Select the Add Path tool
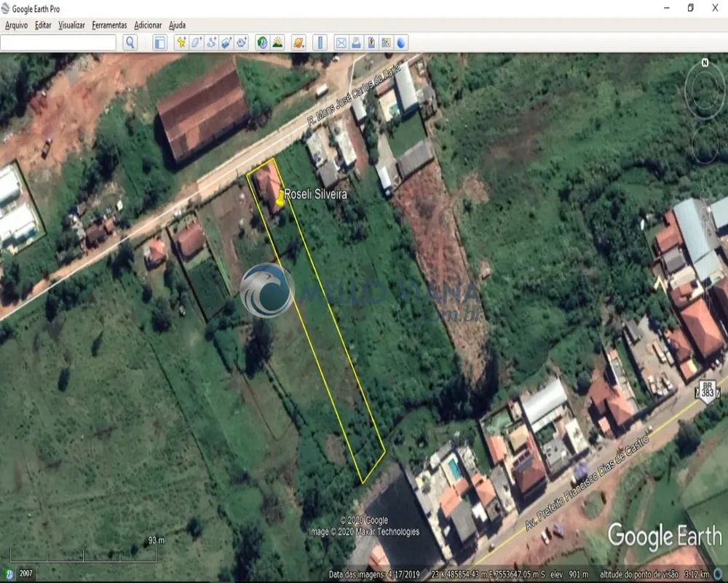 [211, 43]
